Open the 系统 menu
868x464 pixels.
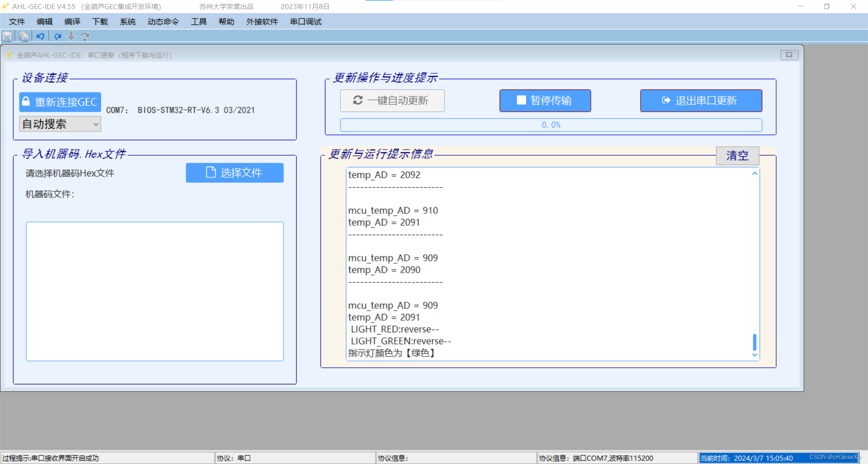click(127, 22)
